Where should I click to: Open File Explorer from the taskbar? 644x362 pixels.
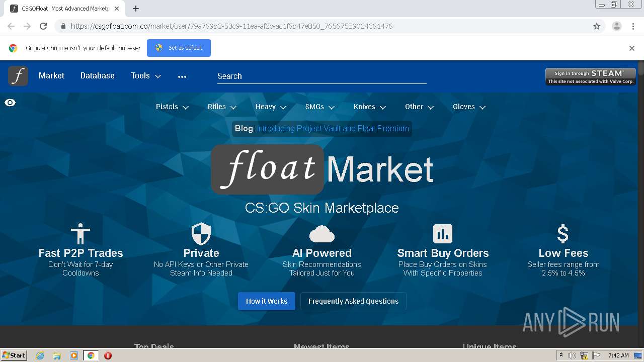tap(57, 355)
